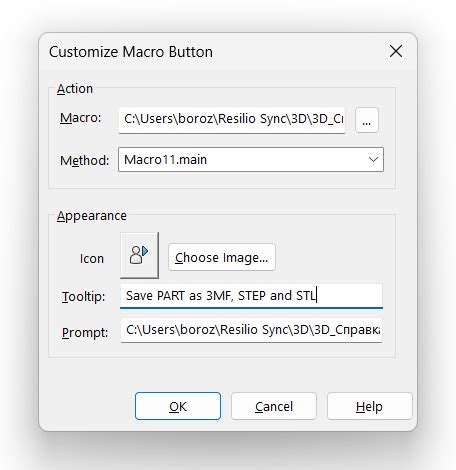456x470 pixels.
Task: Click the macro icon preview button
Action: click(139, 255)
